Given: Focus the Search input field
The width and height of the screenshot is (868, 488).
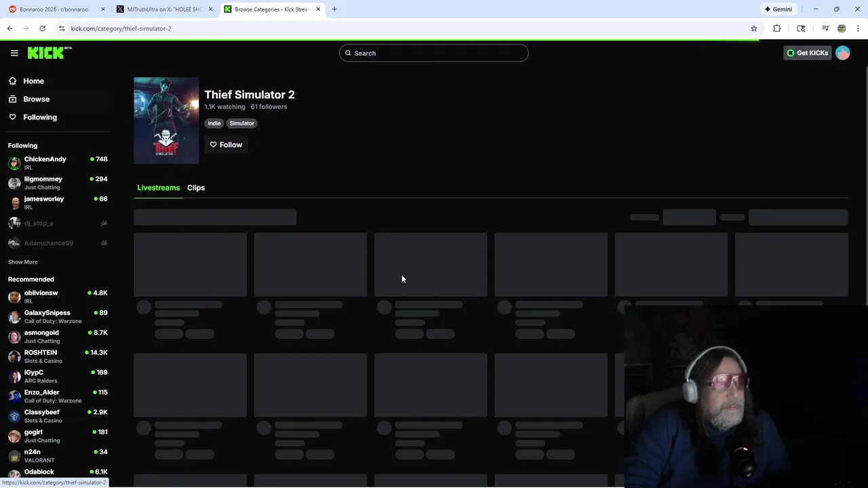Looking at the screenshot, I should (x=434, y=53).
